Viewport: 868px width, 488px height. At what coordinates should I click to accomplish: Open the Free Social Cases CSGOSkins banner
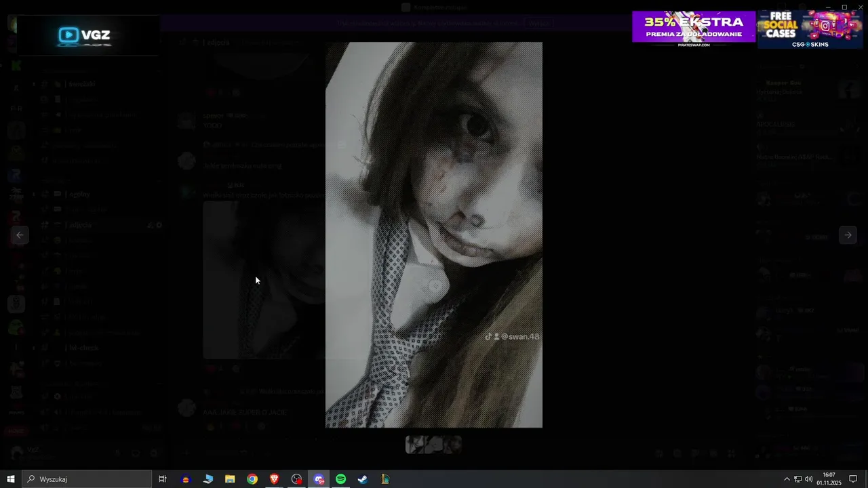click(x=810, y=29)
